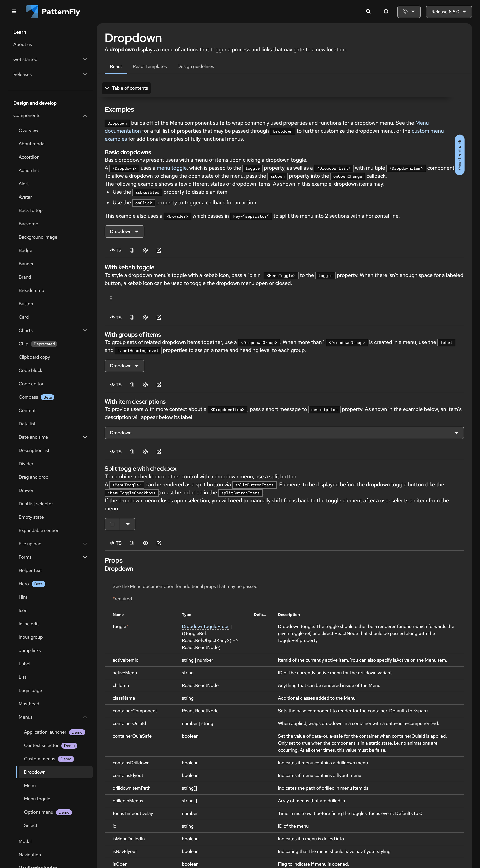The image size is (480, 868).
Task: Switch to the Design guidelines tab
Action: click(196, 66)
